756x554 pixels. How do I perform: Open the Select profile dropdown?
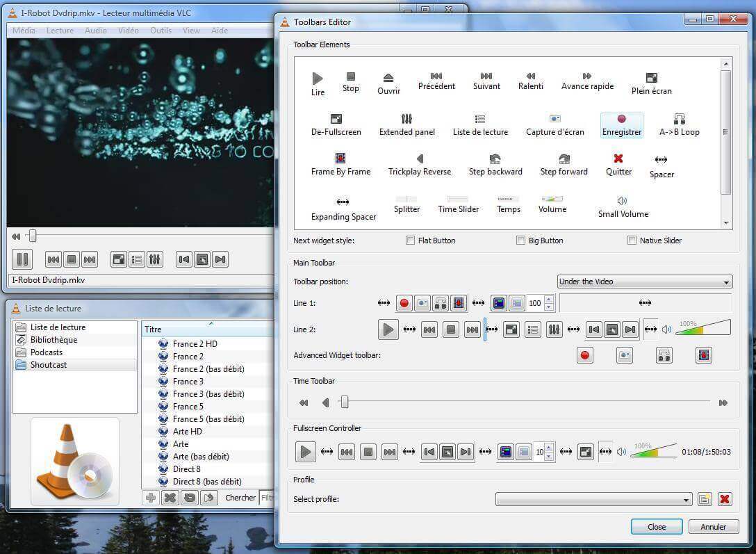[x=592, y=499]
